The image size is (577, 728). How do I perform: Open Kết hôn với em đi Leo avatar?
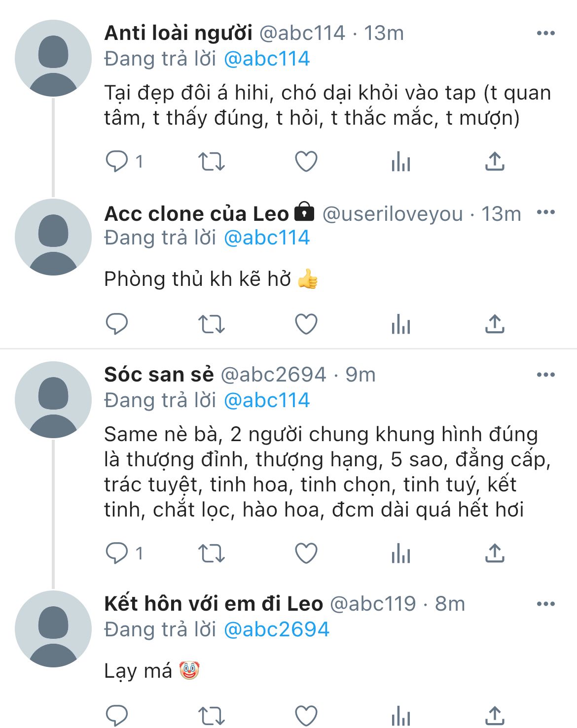[x=53, y=629]
